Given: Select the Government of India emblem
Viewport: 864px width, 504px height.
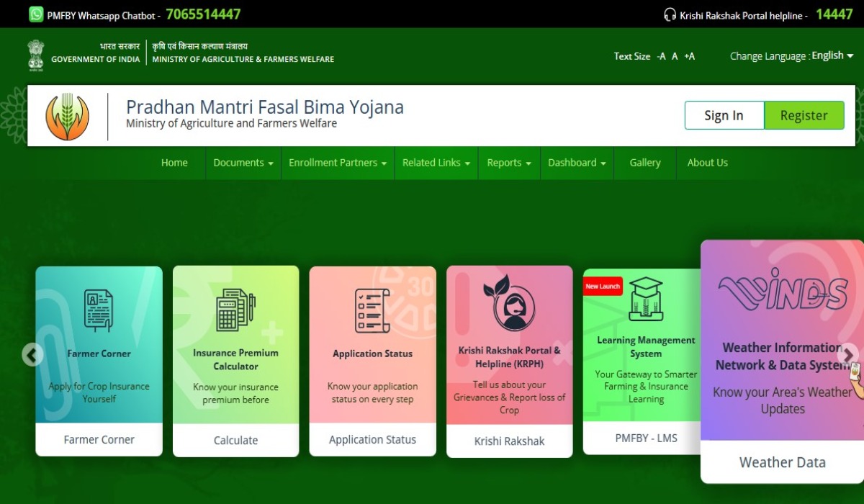Looking at the screenshot, I should [35, 55].
